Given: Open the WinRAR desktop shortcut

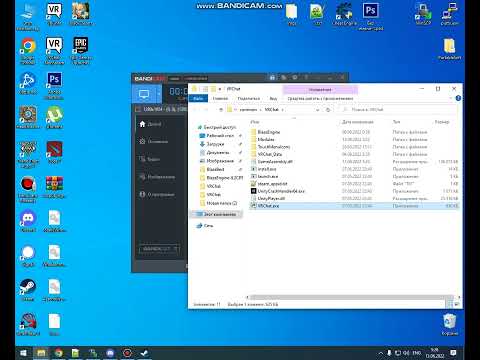Looking at the screenshot, I should (54, 187).
